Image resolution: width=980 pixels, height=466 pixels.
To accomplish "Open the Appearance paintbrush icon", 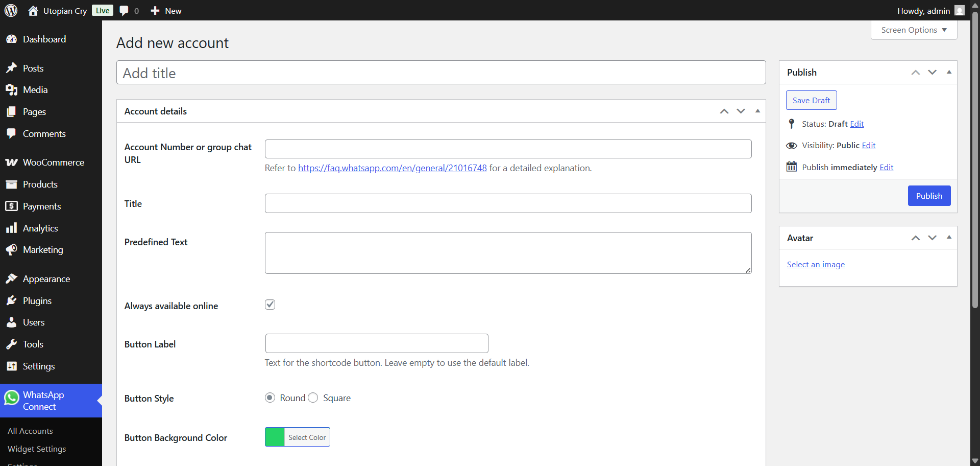I will tap(12, 278).
